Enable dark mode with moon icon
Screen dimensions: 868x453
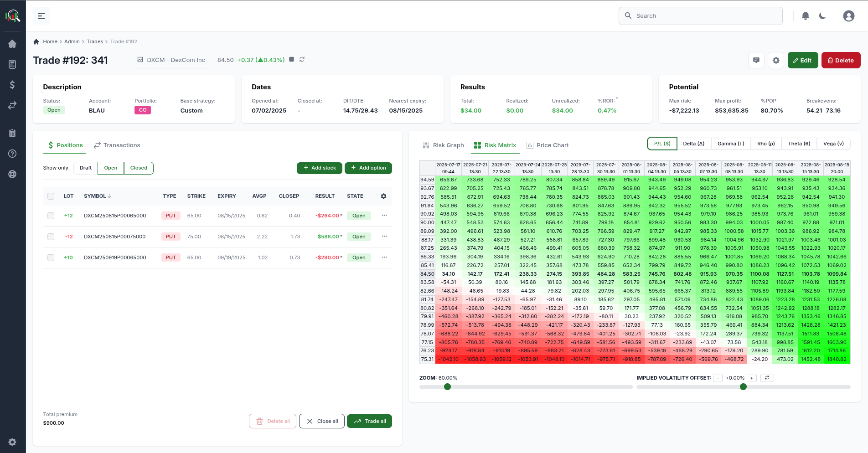822,15
